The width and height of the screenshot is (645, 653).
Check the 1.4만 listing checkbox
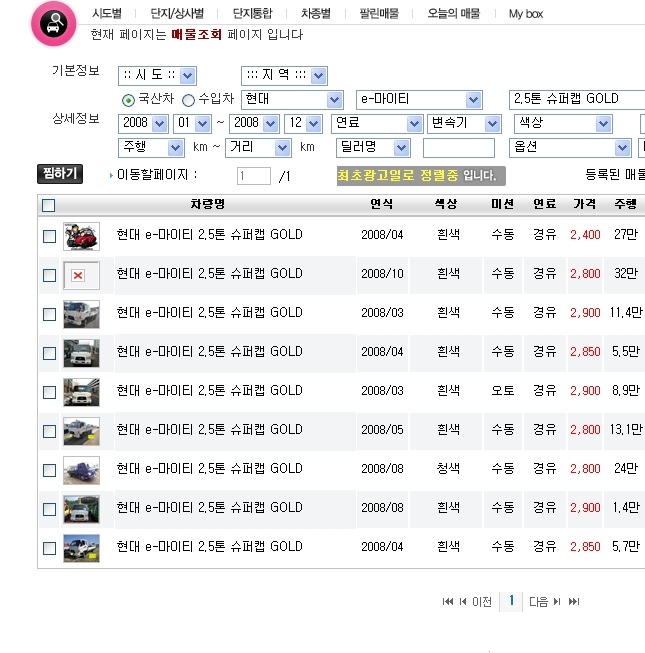point(50,509)
